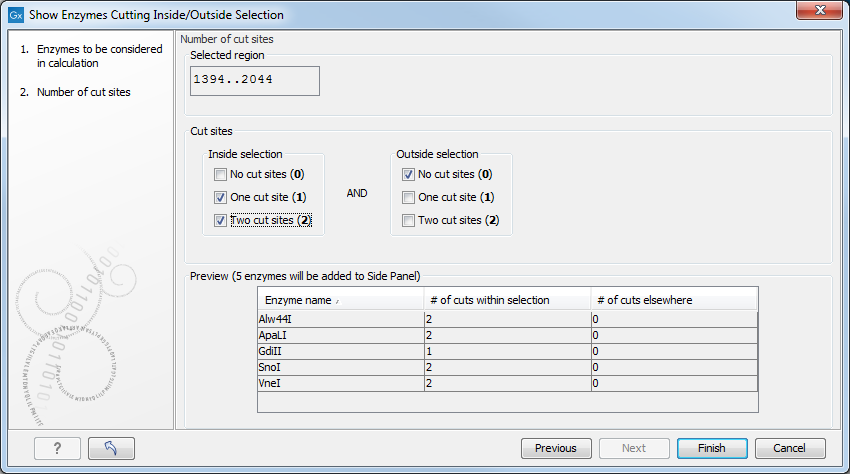Click the Gx application icon in title bar

pos(15,15)
